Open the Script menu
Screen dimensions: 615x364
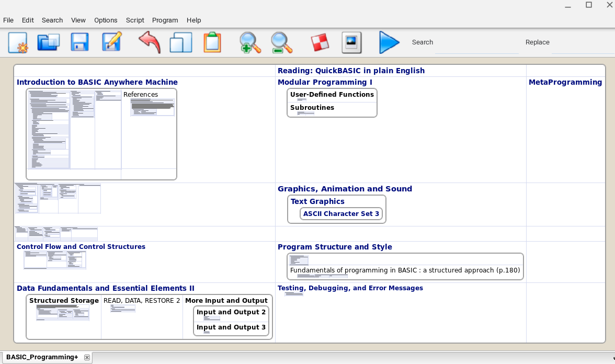click(x=135, y=20)
